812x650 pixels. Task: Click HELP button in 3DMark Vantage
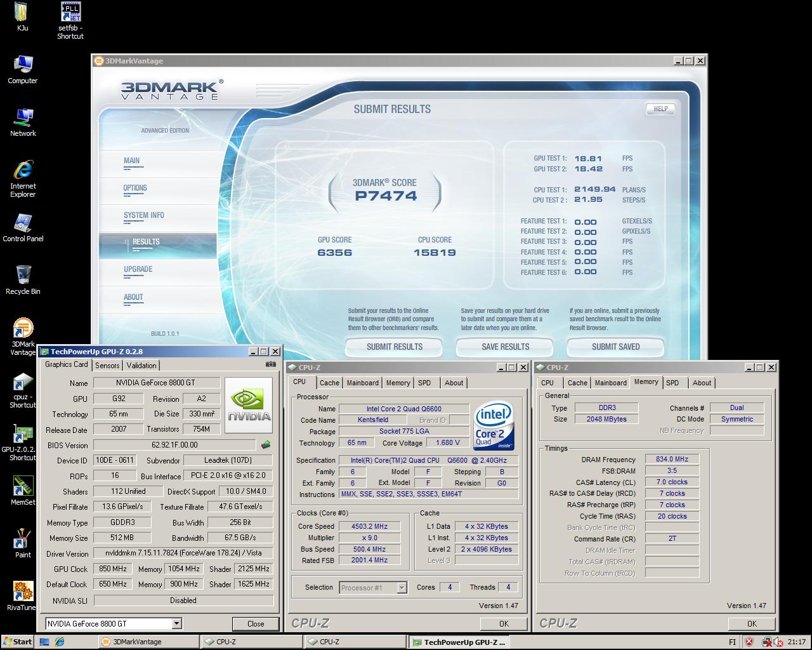660,109
